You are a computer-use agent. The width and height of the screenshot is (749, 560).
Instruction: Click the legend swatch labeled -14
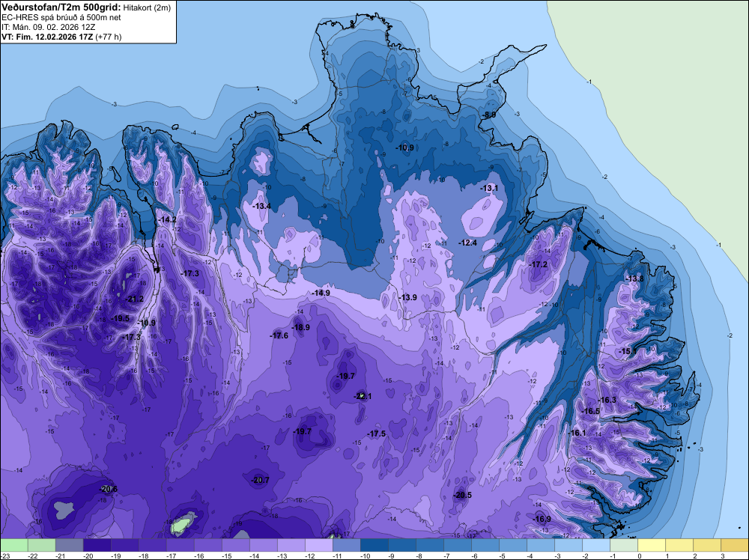point(263,545)
